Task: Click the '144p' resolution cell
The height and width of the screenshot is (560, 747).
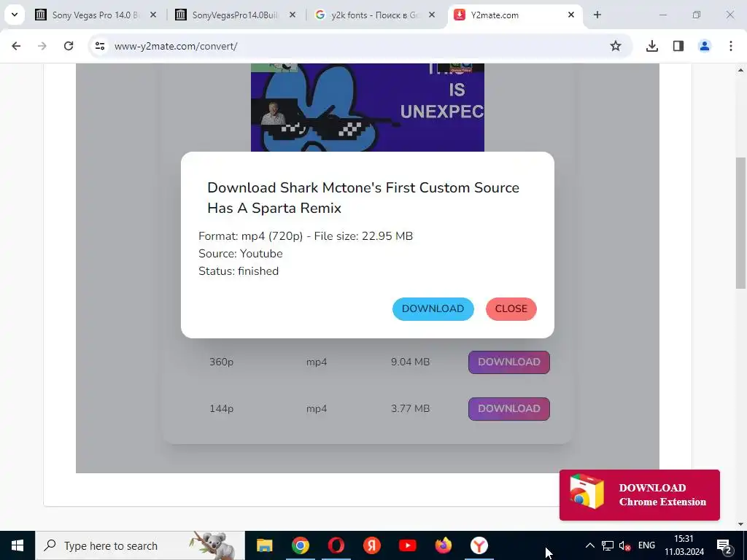Action: click(222, 408)
